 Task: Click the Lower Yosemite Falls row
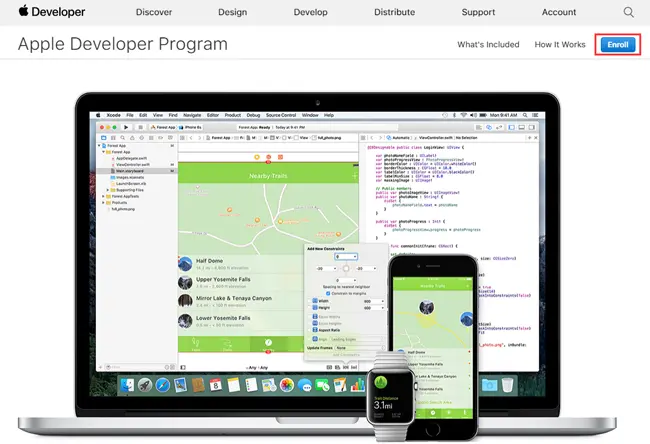[240, 321]
